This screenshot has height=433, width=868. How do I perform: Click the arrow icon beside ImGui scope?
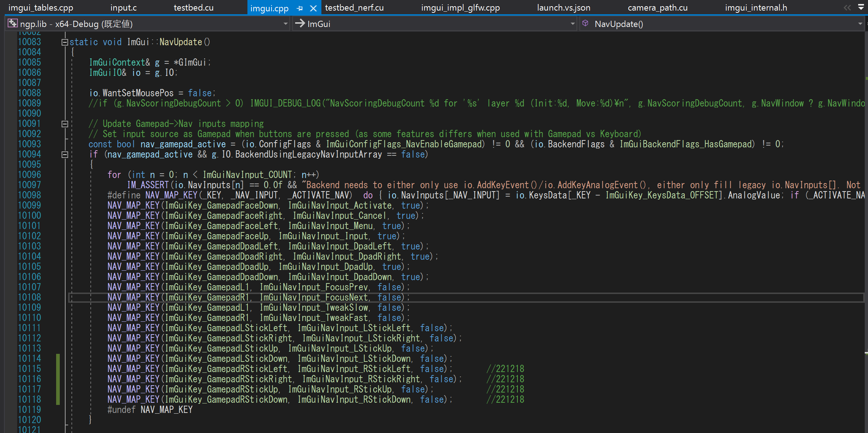coord(300,24)
